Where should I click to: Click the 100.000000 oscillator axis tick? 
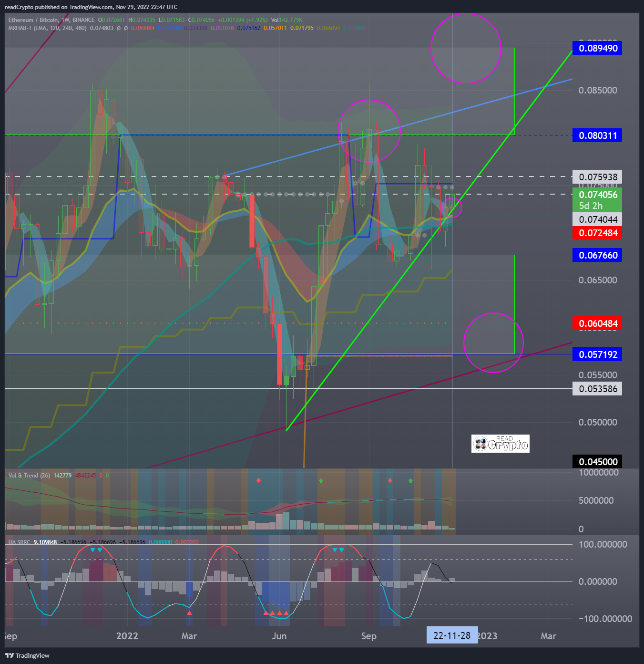[x=603, y=544]
